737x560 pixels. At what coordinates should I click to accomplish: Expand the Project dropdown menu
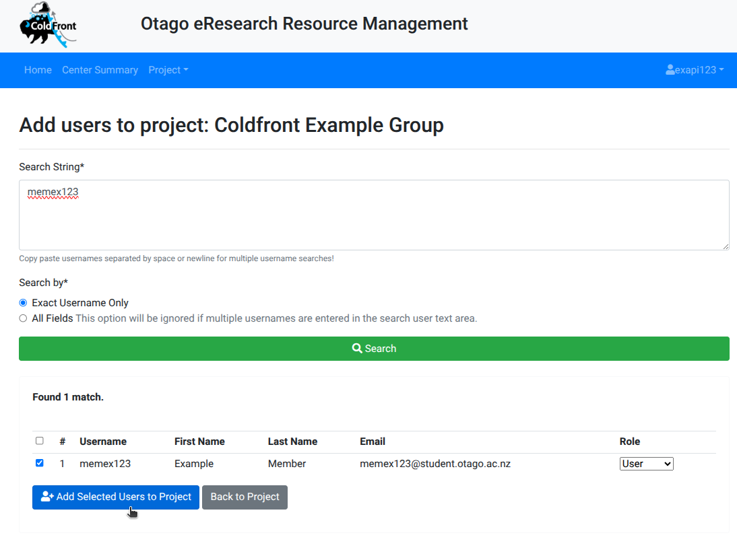click(x=168, y=70)
